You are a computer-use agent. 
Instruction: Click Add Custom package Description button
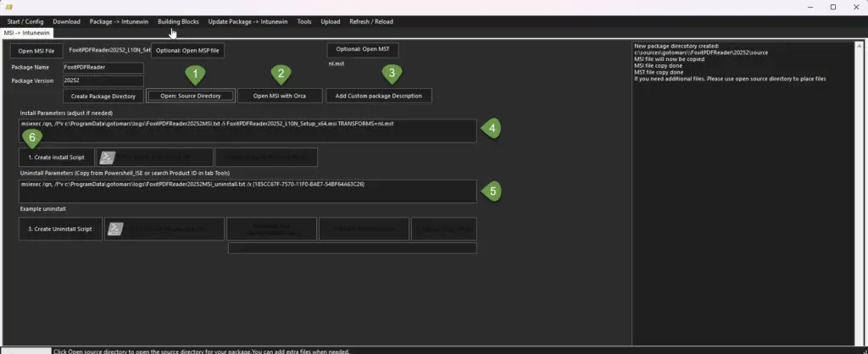379,97
